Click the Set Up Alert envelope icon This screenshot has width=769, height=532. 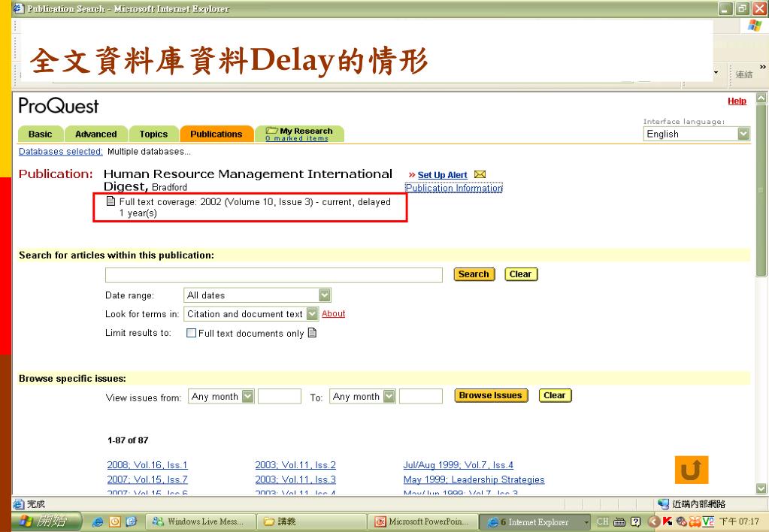480,174
